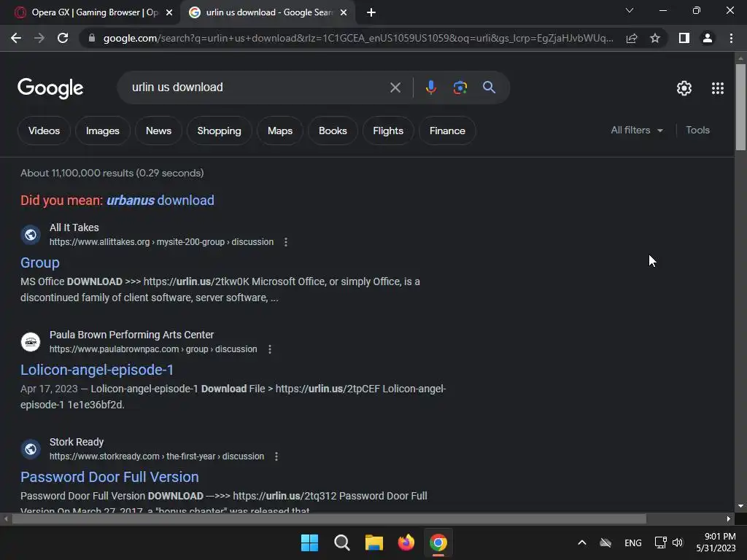Search by image using the Google Lens icon
Viewport: 747px width, 560px height.
pyautogui.click(x=460, y=87)
